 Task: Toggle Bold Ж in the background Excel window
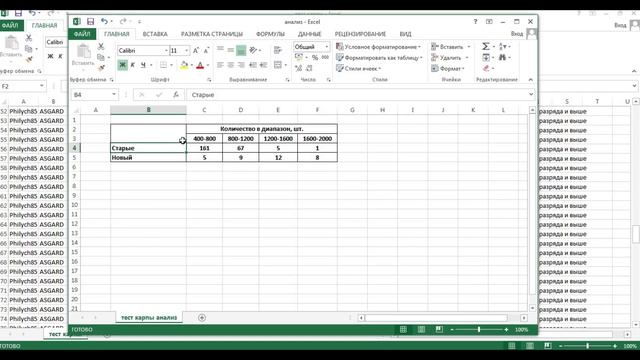coord(50,56)
